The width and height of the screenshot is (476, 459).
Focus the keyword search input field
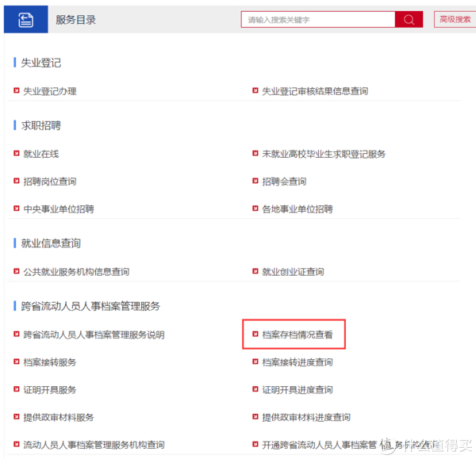[318, 20]
